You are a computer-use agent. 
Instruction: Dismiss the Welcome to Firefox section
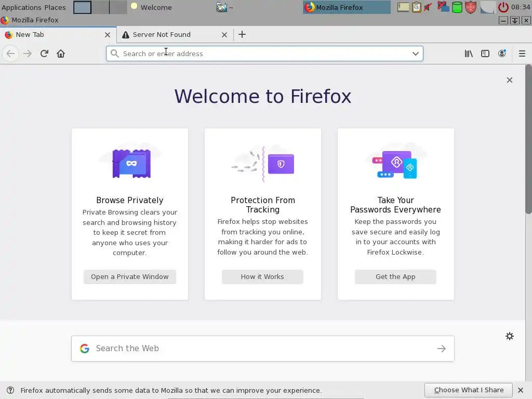pos(510,80)
